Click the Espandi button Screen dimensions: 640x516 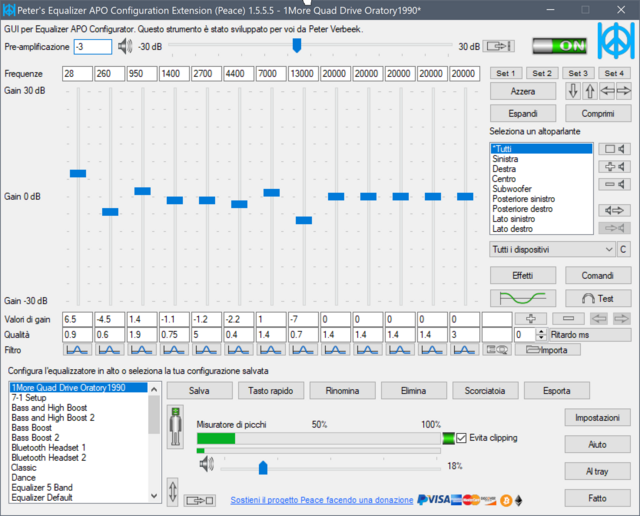[523, 113]
